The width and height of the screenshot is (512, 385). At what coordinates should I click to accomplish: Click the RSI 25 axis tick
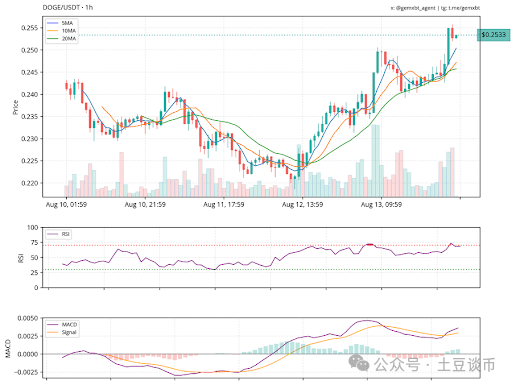35,273
